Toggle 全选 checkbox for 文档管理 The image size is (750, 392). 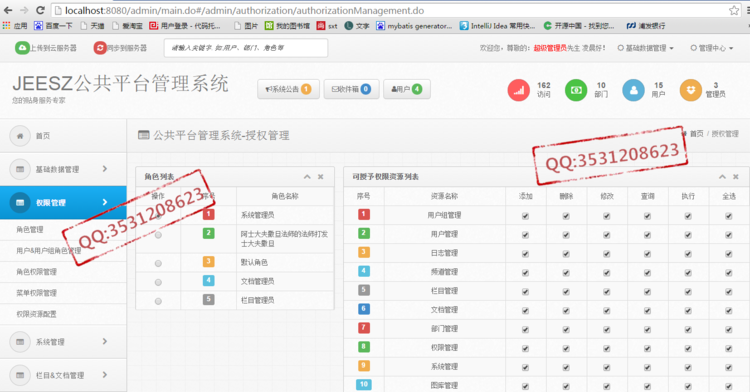[728, 311]
